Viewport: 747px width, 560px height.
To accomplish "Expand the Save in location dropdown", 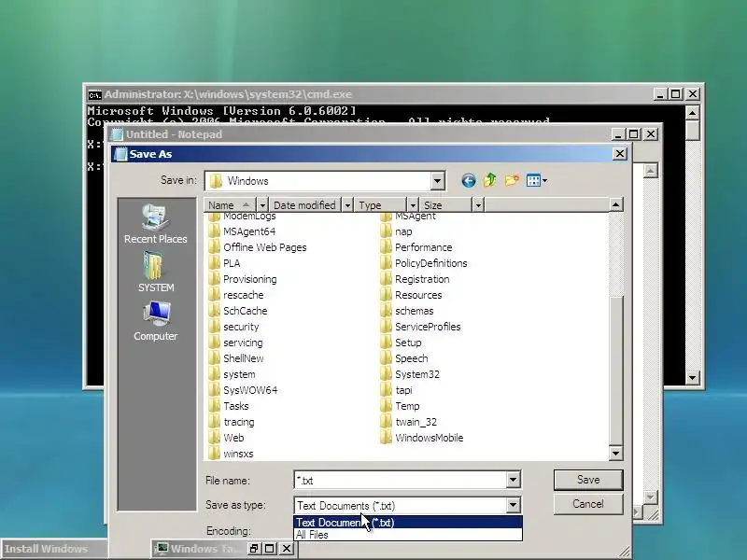I will [x=437, y=181].
